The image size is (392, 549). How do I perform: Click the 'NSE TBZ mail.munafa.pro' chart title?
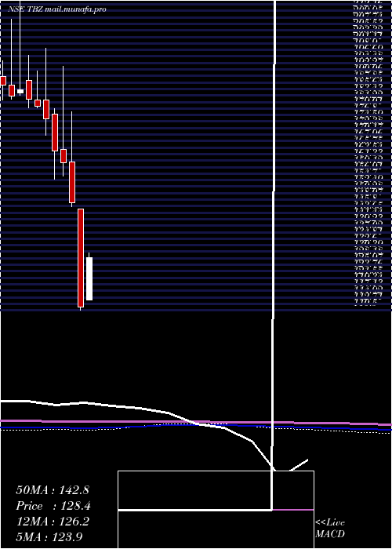pos(57,9)
